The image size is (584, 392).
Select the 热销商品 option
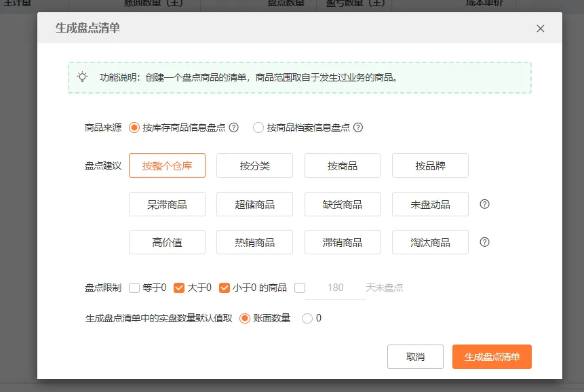click(255, 242)
